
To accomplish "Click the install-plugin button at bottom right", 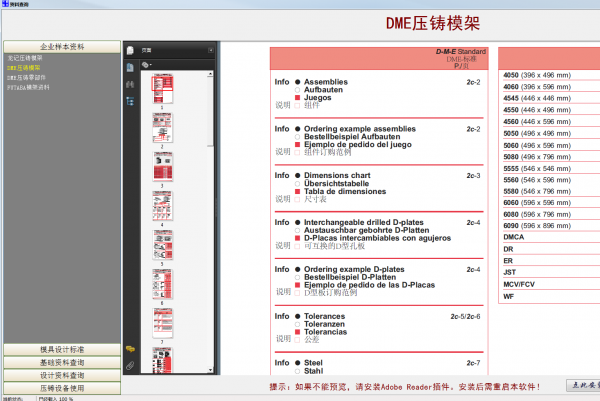I will pyautogui.click(x=583, y=385).
